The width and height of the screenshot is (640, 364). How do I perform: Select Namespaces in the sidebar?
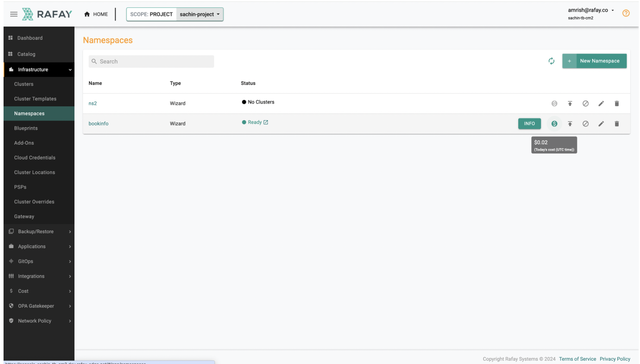tap(39, 113)
